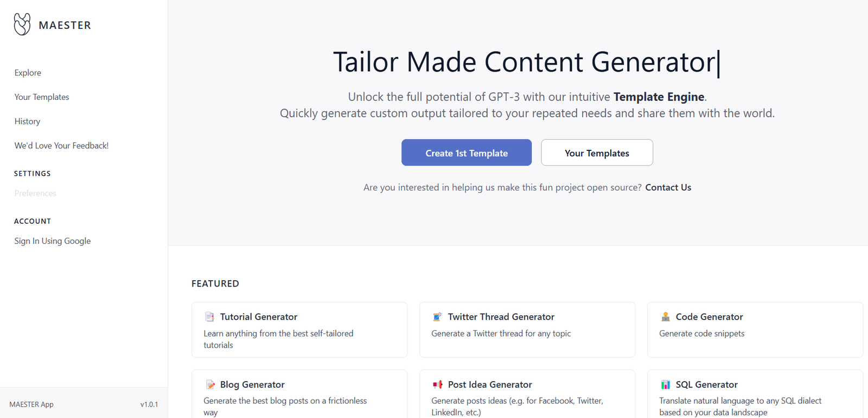Sign In Using Google
The height and width of the screenshot is (418, 868).
point(53,241)
